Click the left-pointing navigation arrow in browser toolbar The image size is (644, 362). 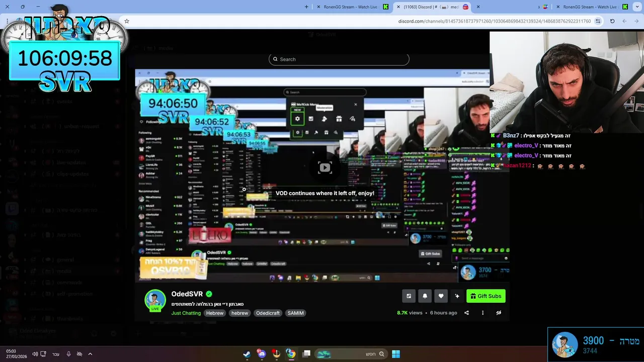(624, 21)
